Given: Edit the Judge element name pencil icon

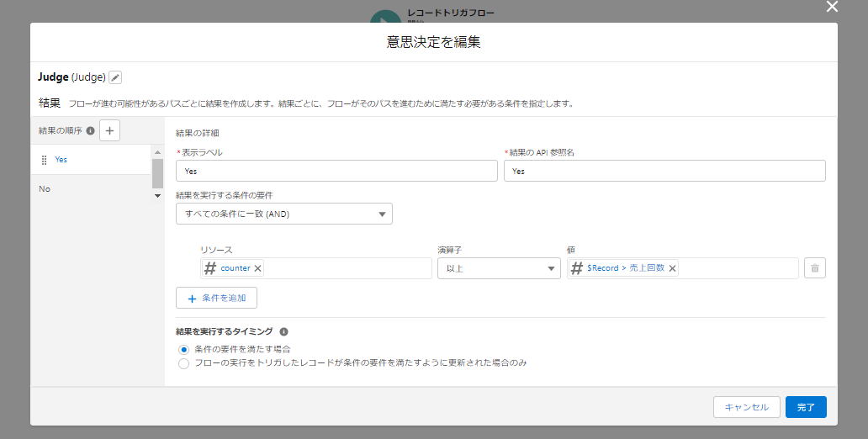Looking at the screenshot, I should (x=115, y=77).
